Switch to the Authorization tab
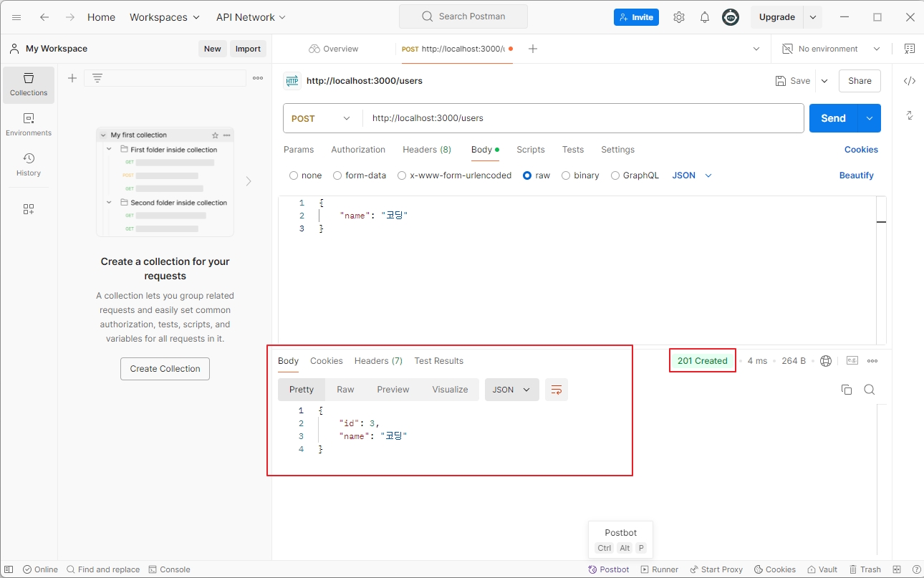 [358, 150]
